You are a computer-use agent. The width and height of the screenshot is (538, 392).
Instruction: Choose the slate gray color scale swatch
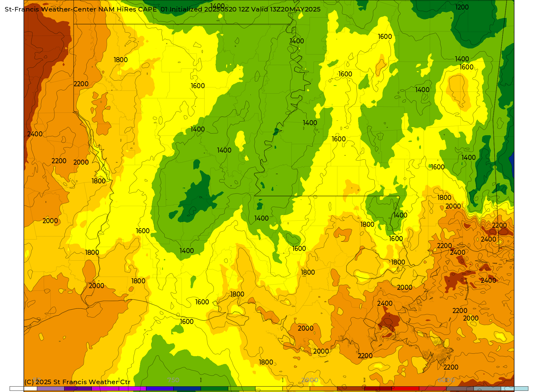click(487, 389)
